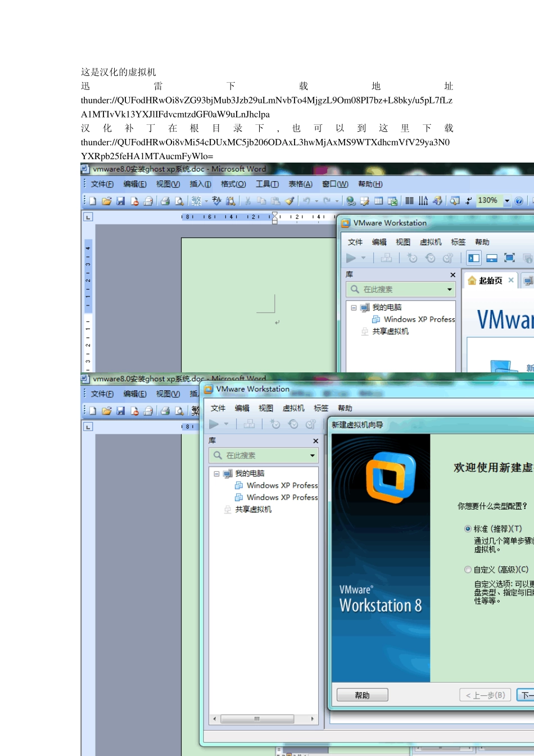The height and width of the screenshot is (756, 534).
Task: Open the Tables and Borders toolbar icon
Action: tap(365, 201)
